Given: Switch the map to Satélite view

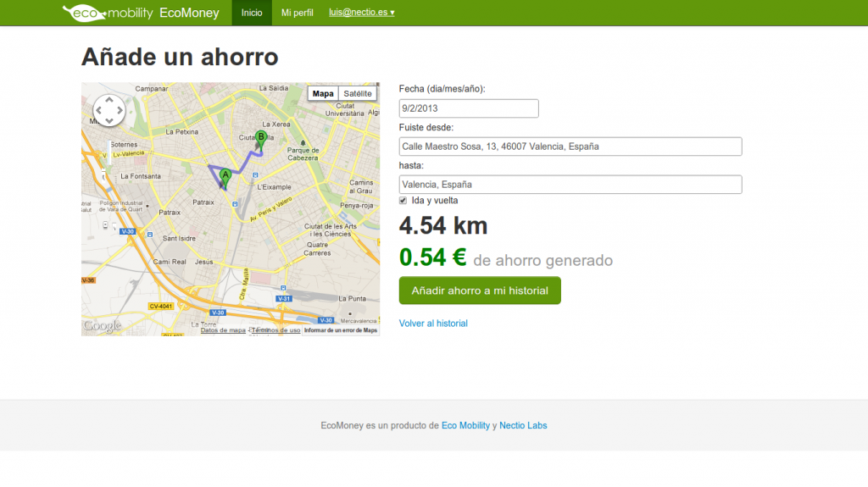Looking at the screenshot, I should (357, 93).
